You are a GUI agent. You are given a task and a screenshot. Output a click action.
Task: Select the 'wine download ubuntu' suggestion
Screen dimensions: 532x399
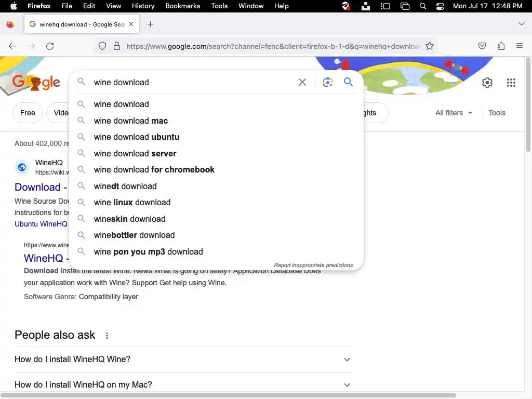(216, 137)
